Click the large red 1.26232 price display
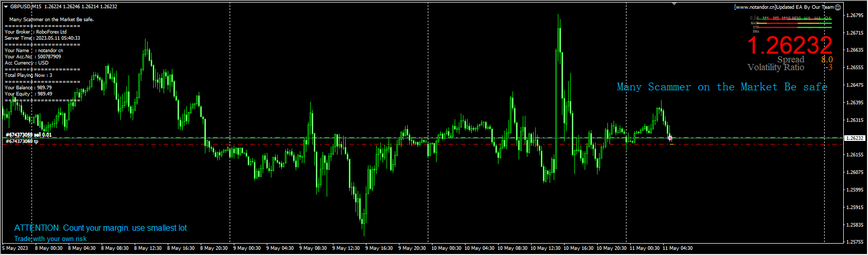 coord(790,45)
